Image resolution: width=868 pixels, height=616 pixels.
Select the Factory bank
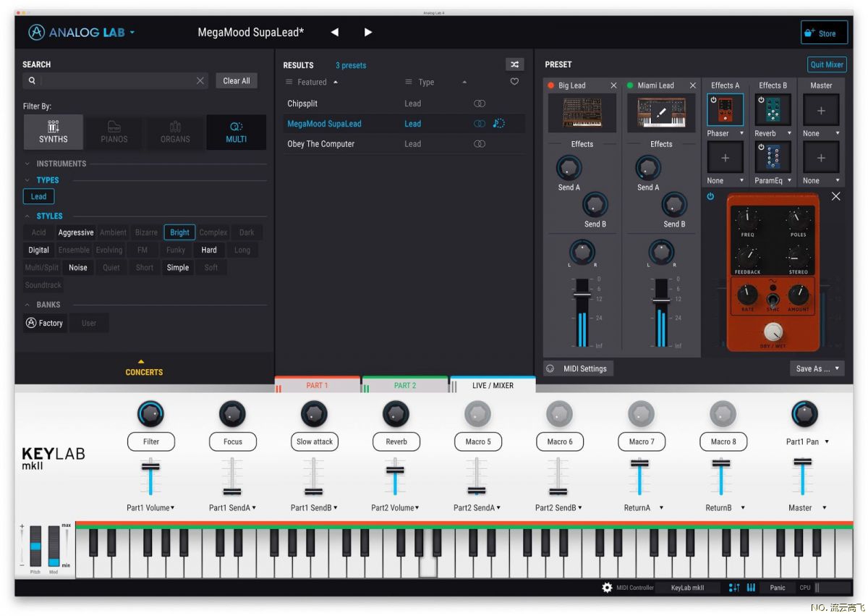pyautogui.click(x=45, y=323)
